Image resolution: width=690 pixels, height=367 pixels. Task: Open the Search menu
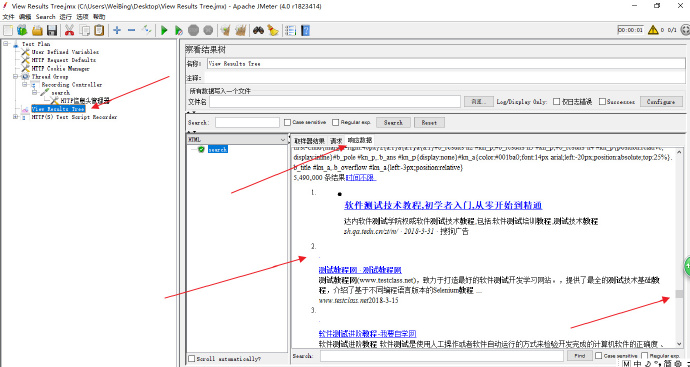(45, 17)
